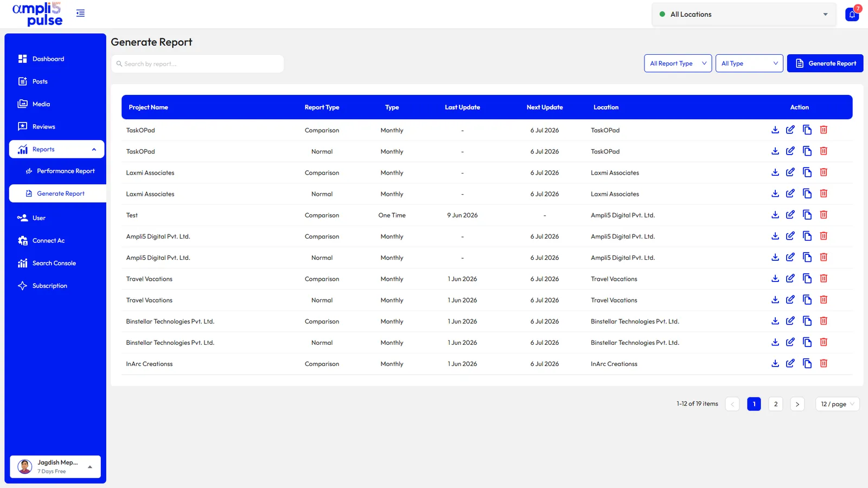Edit the Laxmi Associates Comparison report
868x488 pixels.
790,172
